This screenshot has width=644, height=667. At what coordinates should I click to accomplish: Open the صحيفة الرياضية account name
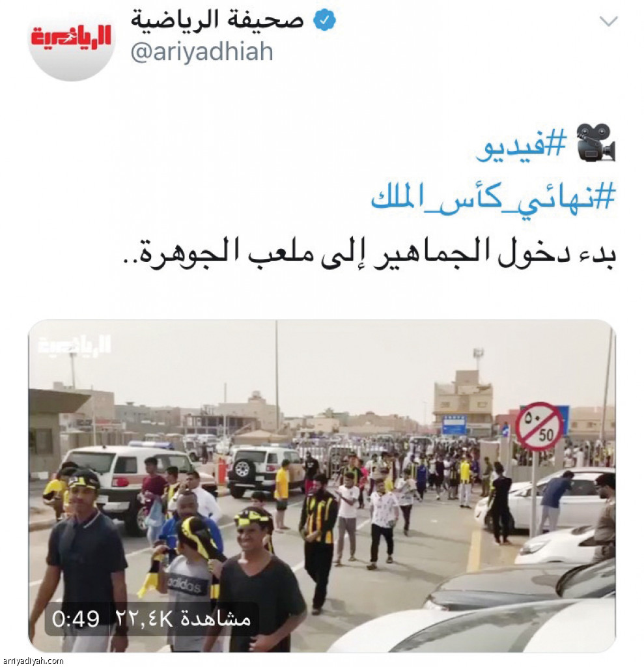click(217, 20)
